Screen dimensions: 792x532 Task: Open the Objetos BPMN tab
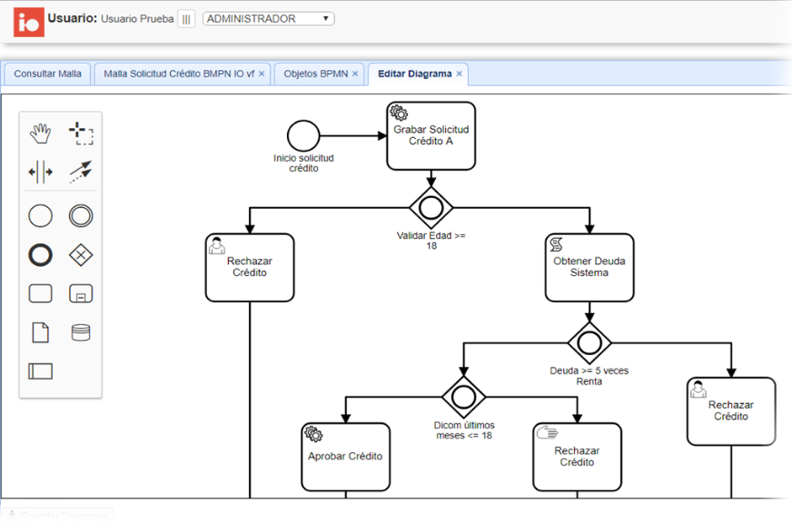315,74
